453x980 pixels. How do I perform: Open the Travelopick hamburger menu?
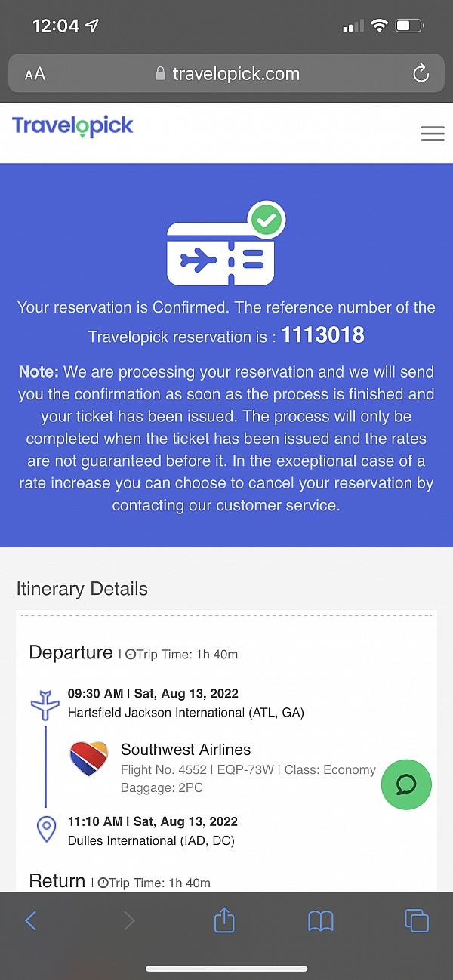[x=432, y=134]
